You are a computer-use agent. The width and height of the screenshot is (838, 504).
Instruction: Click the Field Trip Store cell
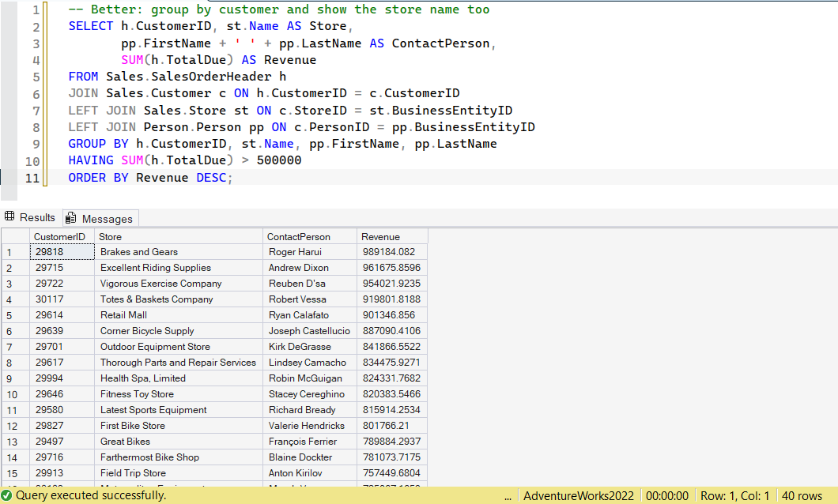179,473
